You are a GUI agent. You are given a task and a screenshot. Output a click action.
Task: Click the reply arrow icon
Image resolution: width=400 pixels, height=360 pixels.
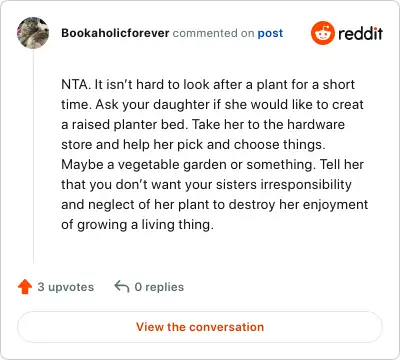tap(122, 287)
